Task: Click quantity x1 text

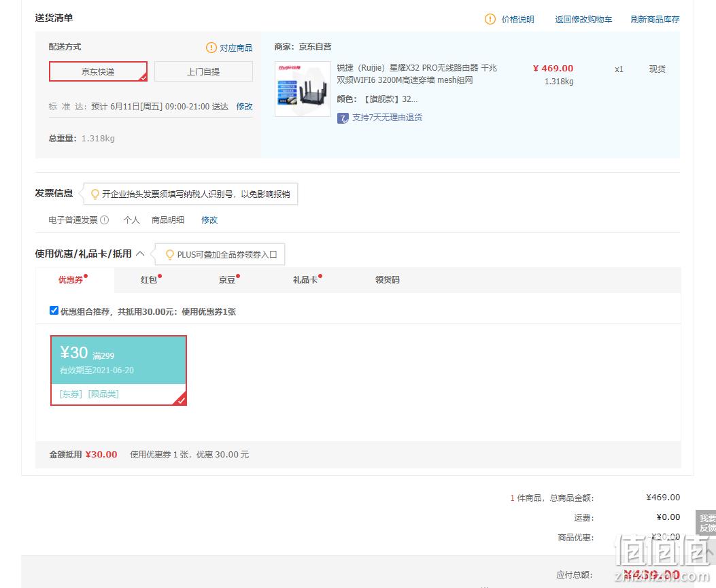Action: pyautogui.click(x=619, y=69)
